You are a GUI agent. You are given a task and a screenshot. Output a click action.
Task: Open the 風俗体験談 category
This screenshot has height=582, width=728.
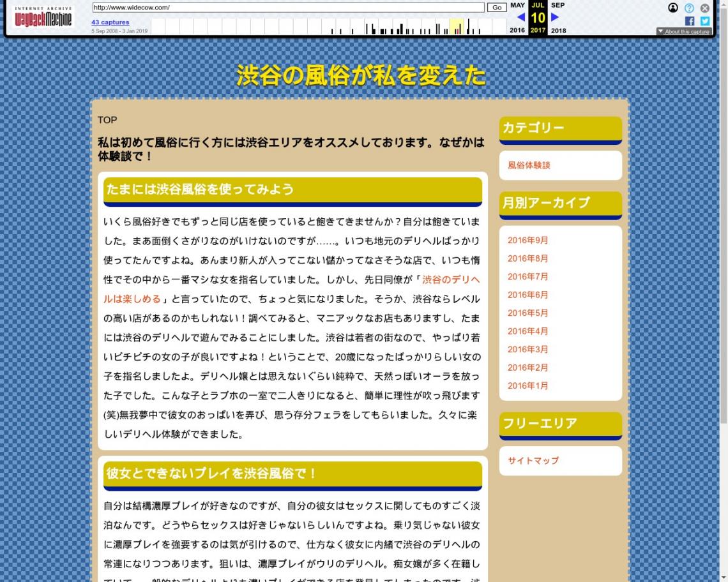529,165
